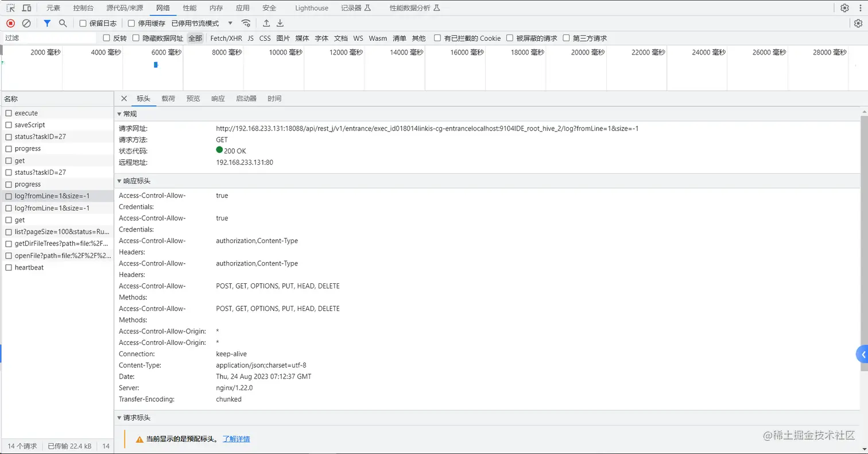The image size is (868, 454).
Task: Open the 记录器 panel tab
Action: coord(356,8)
